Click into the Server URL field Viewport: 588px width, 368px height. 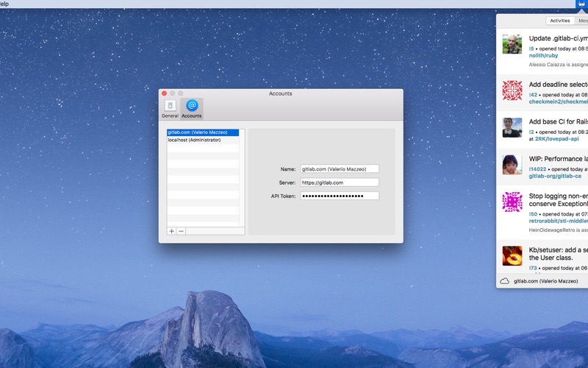point(340,183)
